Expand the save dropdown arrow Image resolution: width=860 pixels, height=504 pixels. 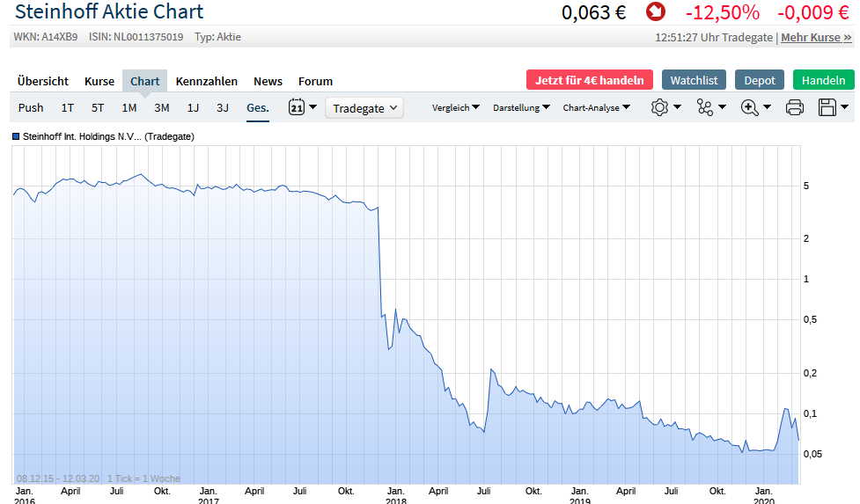pyautogui.click(x=845, y=106)
